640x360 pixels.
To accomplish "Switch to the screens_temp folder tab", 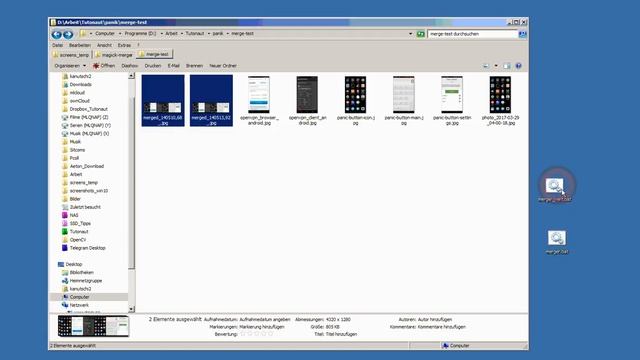I will (71, 55).
